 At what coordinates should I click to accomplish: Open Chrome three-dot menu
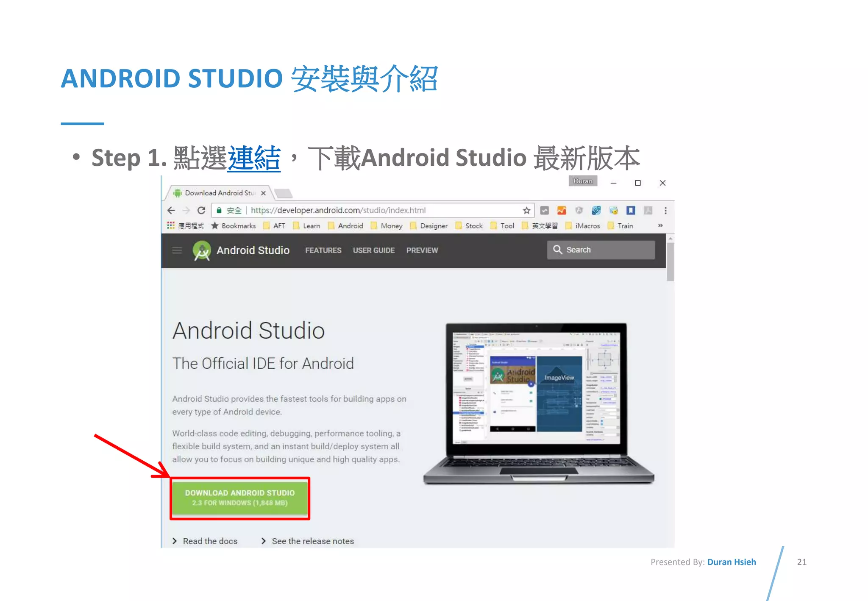pos(665,210)
